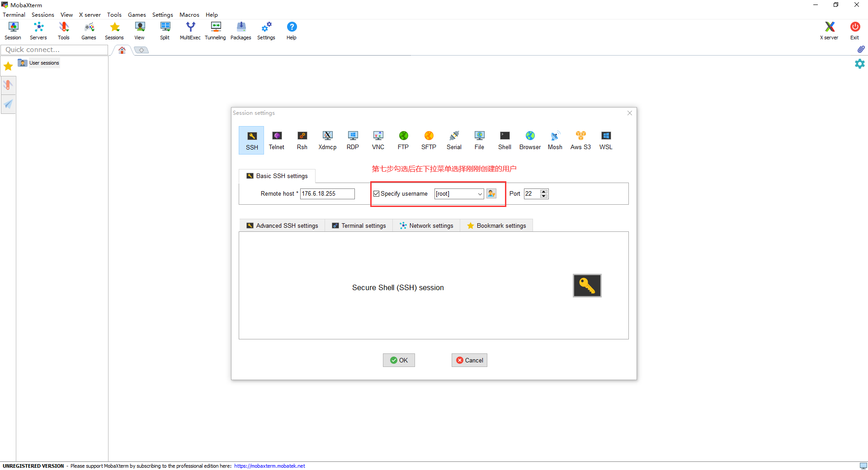Confirm session with OK button

(399, 360)
